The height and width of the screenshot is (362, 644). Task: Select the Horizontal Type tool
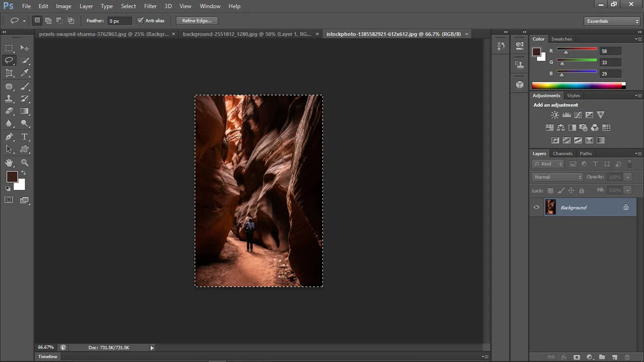(x=25, y=137)
